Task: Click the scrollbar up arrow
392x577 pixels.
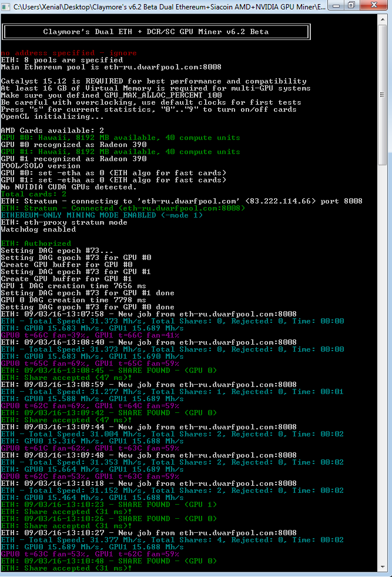Action: [383, 21]
